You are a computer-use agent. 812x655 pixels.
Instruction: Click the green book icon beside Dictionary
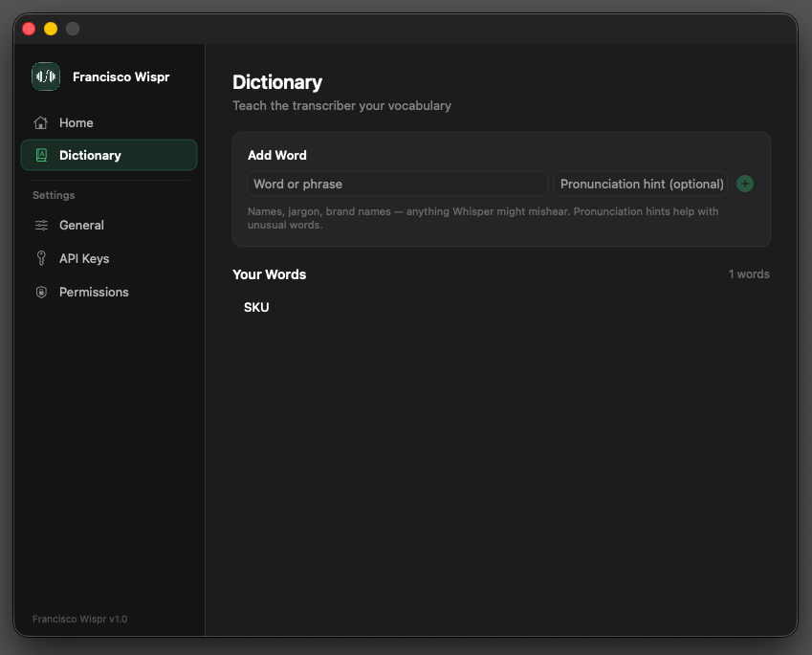pos(42,154)
